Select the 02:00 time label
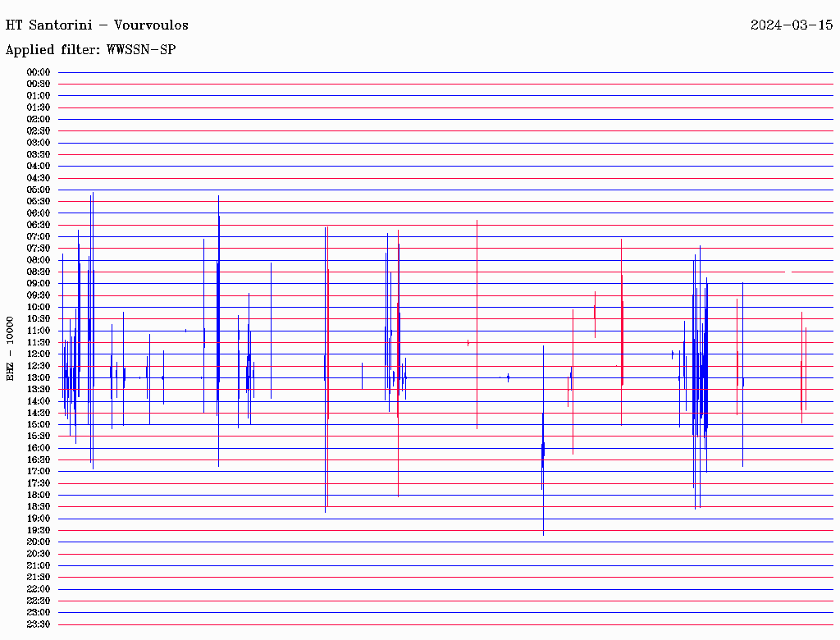This screenshot has height=640, width=840. pos(39,119)
